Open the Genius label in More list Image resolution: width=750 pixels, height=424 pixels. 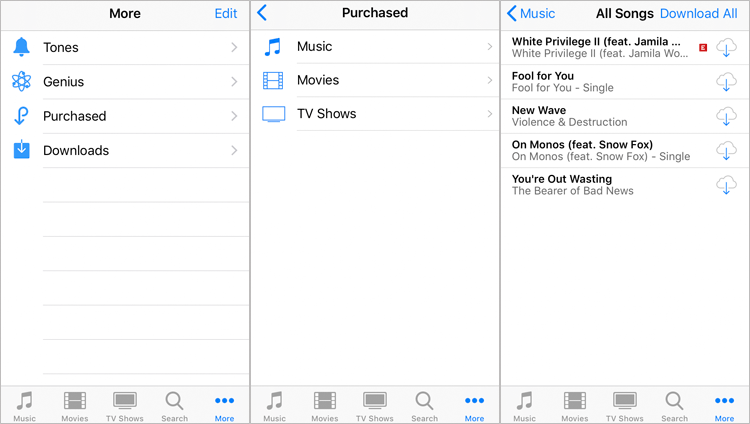(64, 82)
